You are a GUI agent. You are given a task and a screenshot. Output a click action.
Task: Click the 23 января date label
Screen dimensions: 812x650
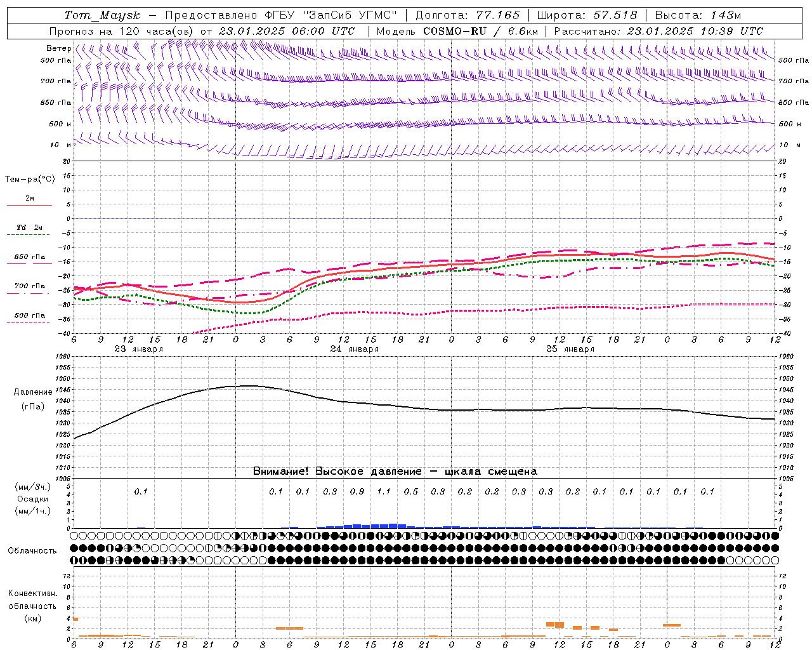click(x=138, y=349)
